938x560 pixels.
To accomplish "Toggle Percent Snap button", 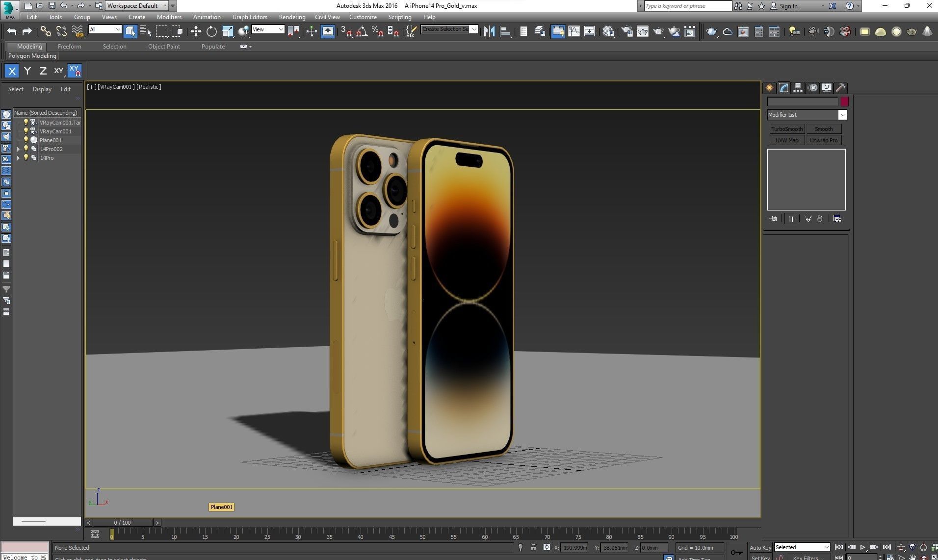I will coord(377,31).
